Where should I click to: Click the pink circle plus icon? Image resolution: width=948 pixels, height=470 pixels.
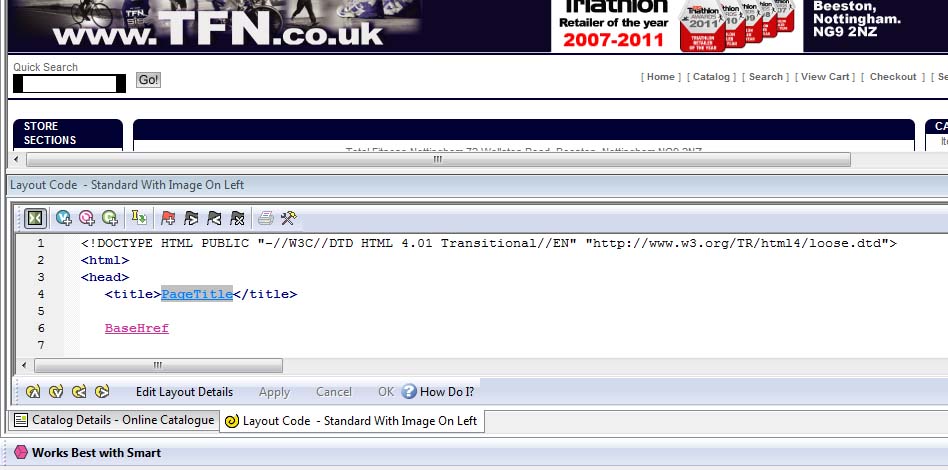coord(87,218)
